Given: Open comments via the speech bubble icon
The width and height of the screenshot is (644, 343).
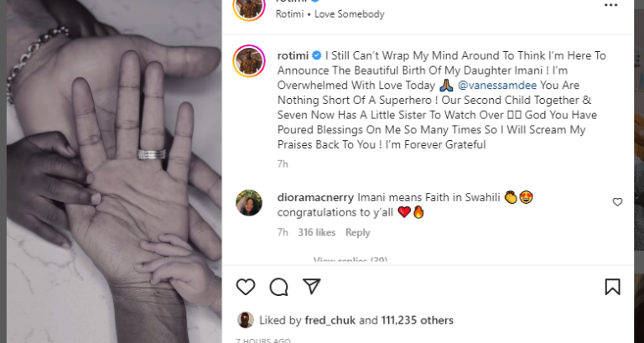Looking at the screenshot, I should 278,287.
